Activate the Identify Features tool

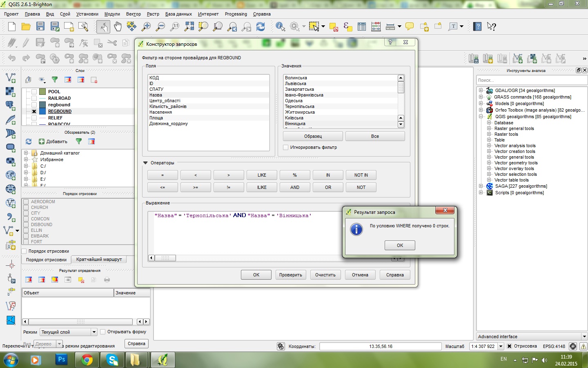coord(281,27)
